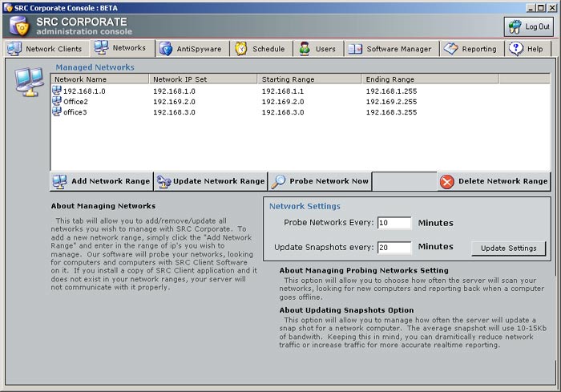The height and width of the screenshot is (392, 561).
Task: Sort by Network IP Set column header
Action: pyautogui.click(x=203, y=79)
